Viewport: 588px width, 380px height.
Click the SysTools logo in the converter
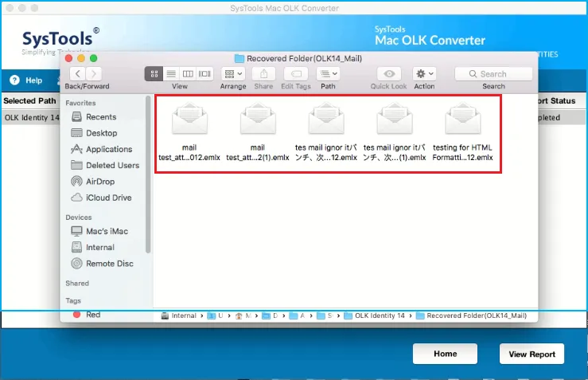(60, 41)
